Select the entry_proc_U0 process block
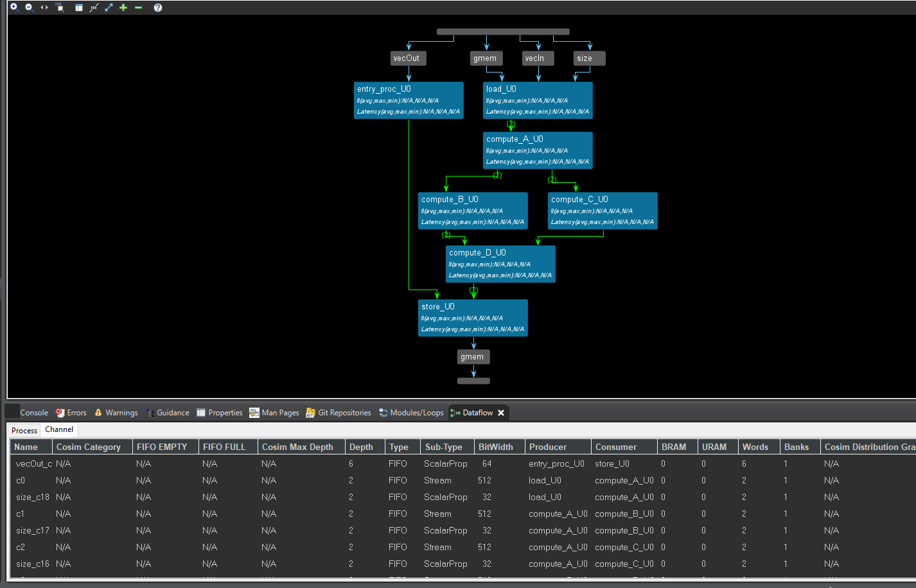 click(x=409, y=100)
